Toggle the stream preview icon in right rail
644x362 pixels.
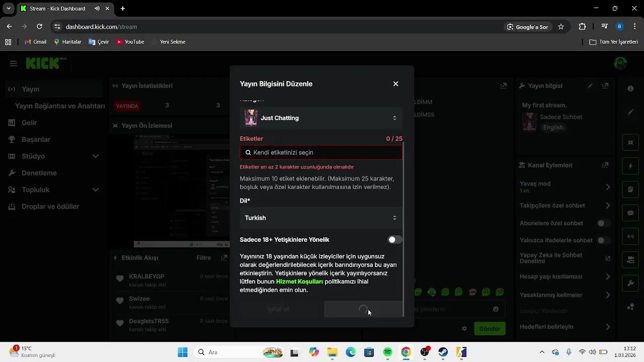(x=630, y=142)
